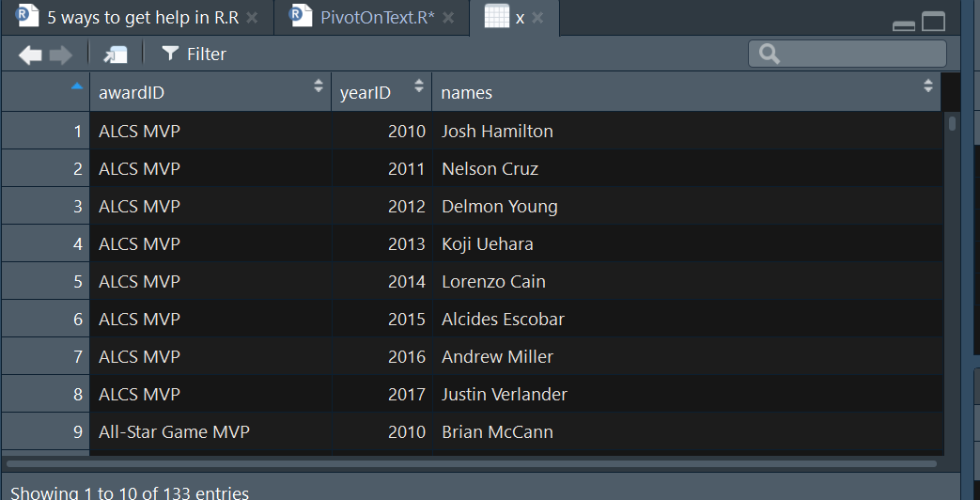Image resolution: width=980 pixels, height=500 pixels.
Task: Click the vertical scrollbar thumb
Action: pyautogui.click(x=952, y=123)
